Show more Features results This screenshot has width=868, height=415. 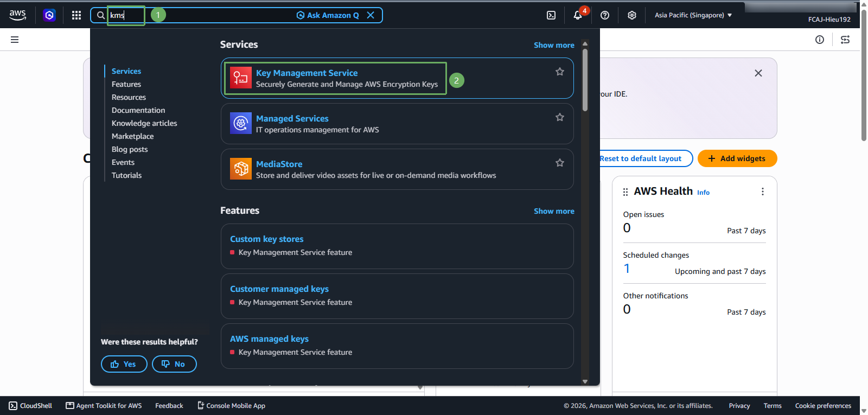554,211
